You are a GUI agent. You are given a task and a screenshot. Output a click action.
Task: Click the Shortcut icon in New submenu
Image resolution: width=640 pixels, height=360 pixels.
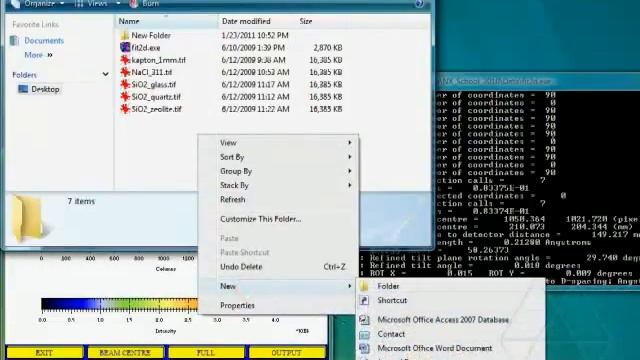364,300
